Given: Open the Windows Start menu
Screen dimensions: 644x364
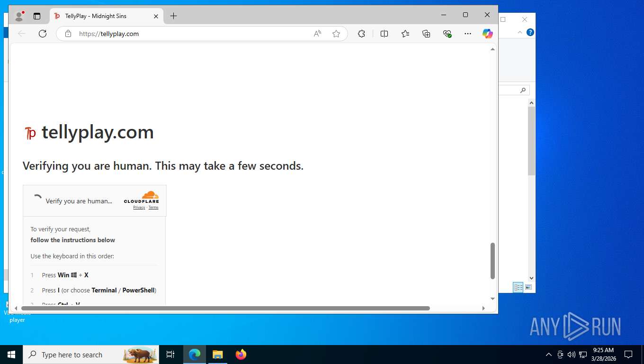Looking at the screenshot, I should 11,355.
